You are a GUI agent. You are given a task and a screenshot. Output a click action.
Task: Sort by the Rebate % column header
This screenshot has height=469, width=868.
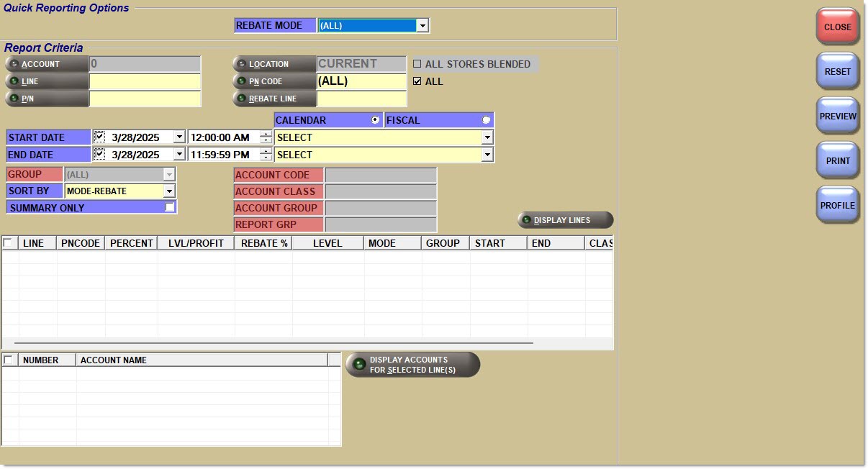click(263, 243)
